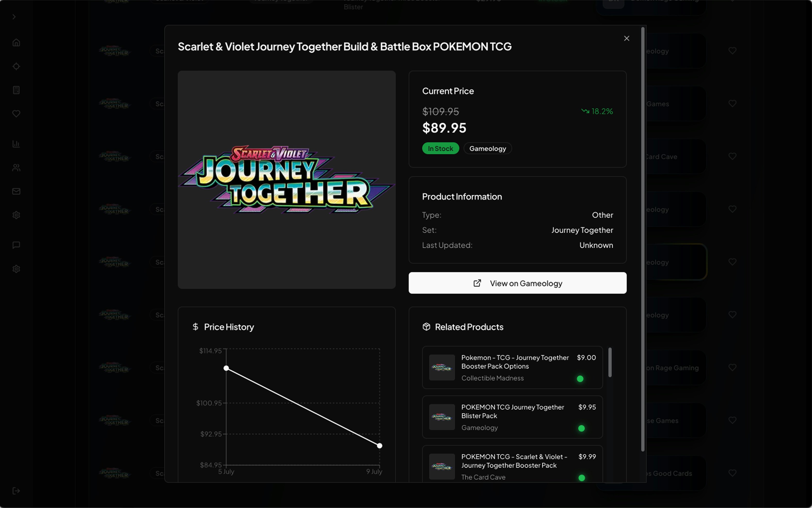Image resolution: width=812 pixels, height=508 pixels.
Task: Favorite the Rage Gaming row heart in background
Action: (x=732, y=367)
